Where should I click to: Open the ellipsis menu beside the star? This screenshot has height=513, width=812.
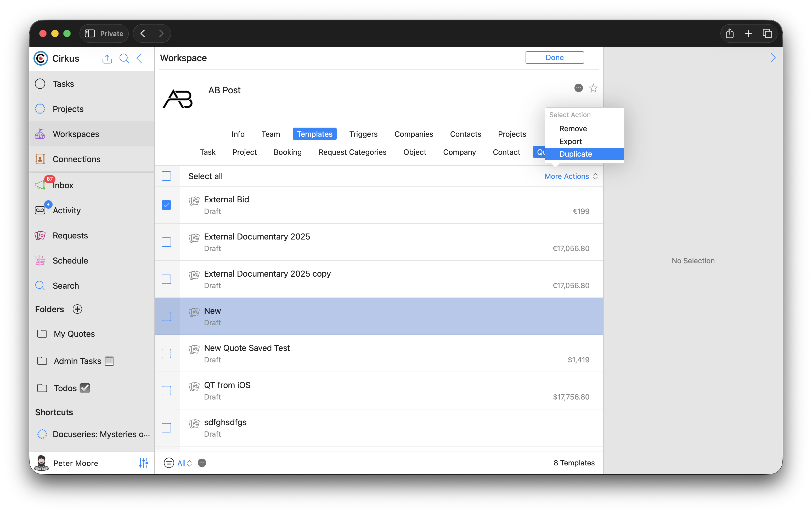tap(578, 88)
